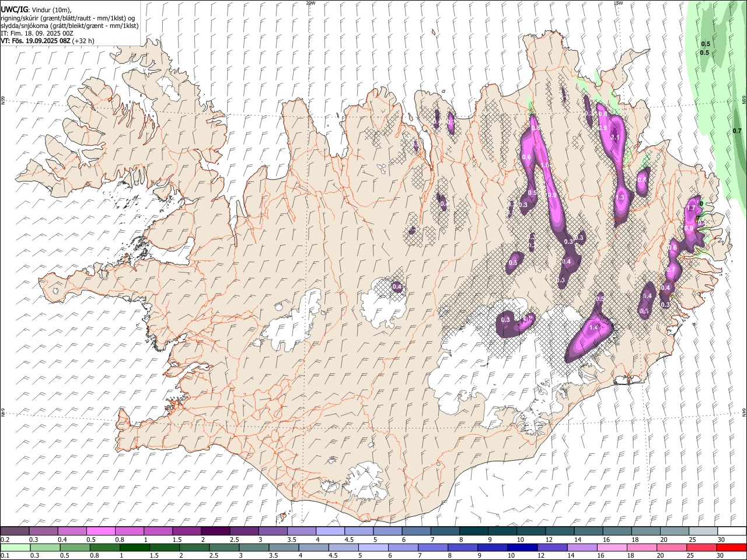Click the "IT: Fim. 18. 09. 2025 00Z" line
Image resolution: width=747 pixels, height=560 pixels.
37,33
